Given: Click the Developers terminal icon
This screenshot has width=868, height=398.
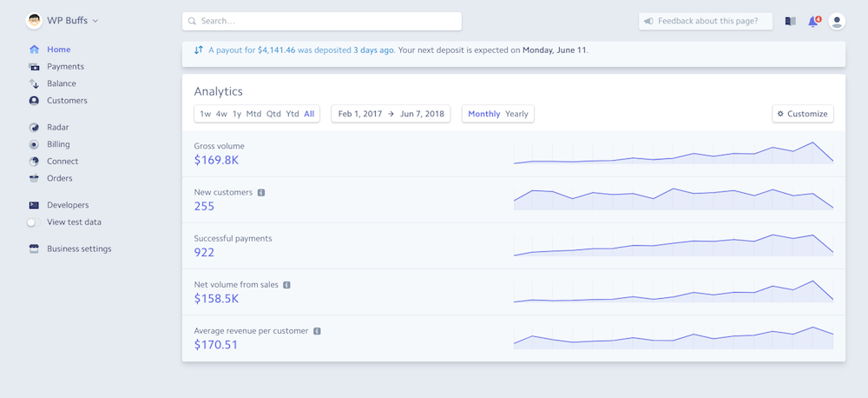Looking at the screenshot, I should pos(34,205).
